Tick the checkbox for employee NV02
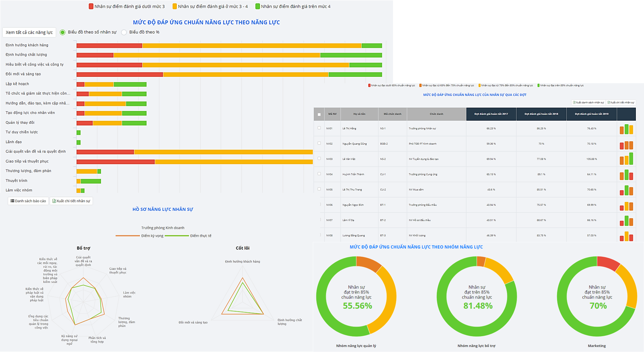 319,143
